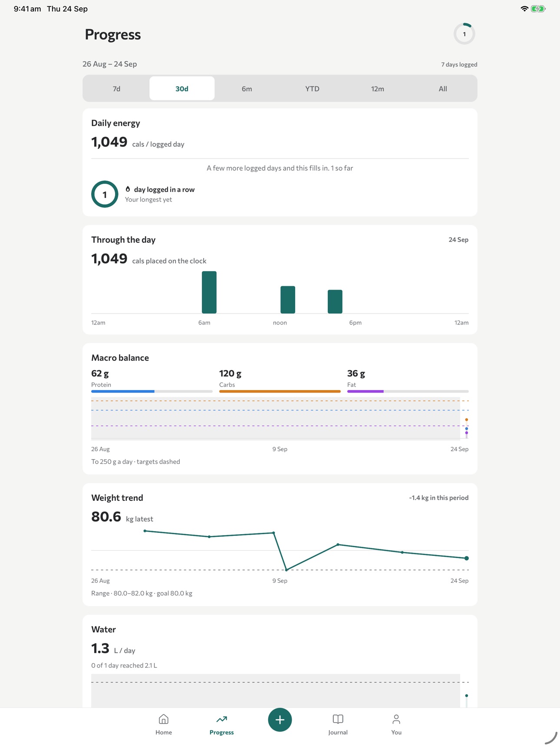Screen dimensions: 560x747
Task: Tap the 1.3 L / day value
Action: pos(113,648)
